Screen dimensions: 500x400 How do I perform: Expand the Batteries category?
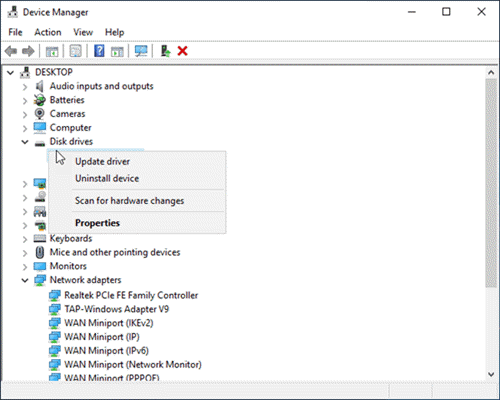(x=25, y=101)
